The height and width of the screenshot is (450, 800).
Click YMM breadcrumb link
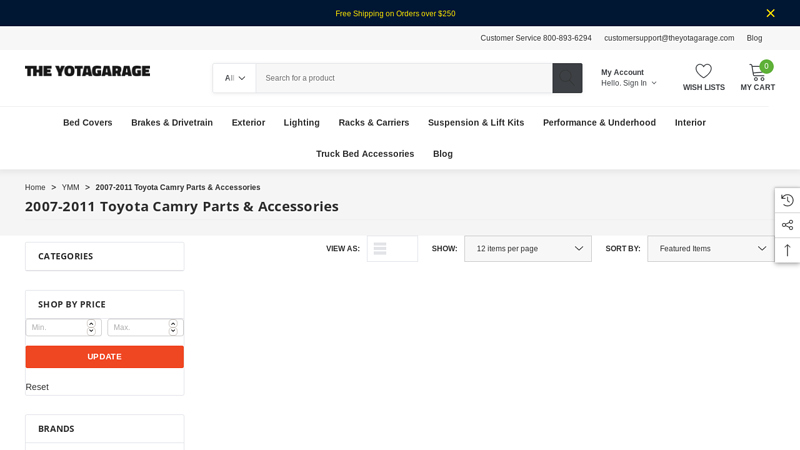(x=70, y=187)
